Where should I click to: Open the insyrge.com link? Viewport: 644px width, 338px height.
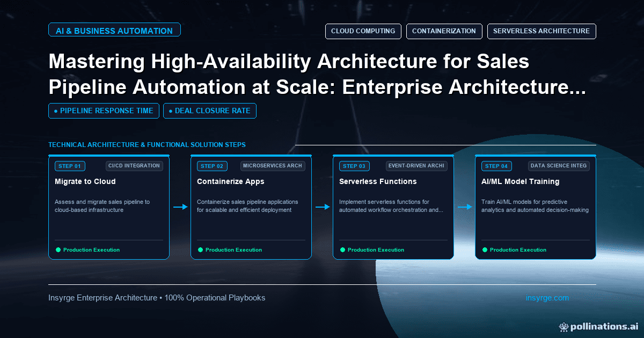click(547, 298)
